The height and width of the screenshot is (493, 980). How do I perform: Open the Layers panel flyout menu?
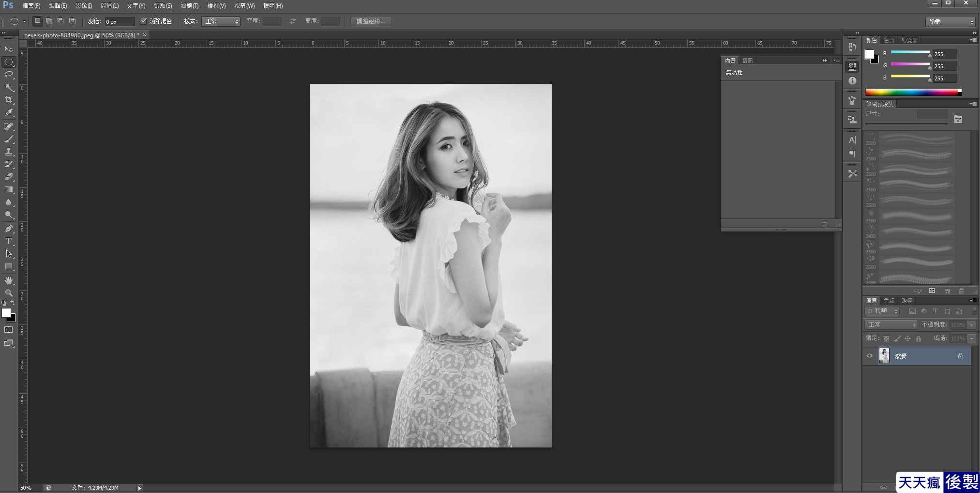point(972,301)
